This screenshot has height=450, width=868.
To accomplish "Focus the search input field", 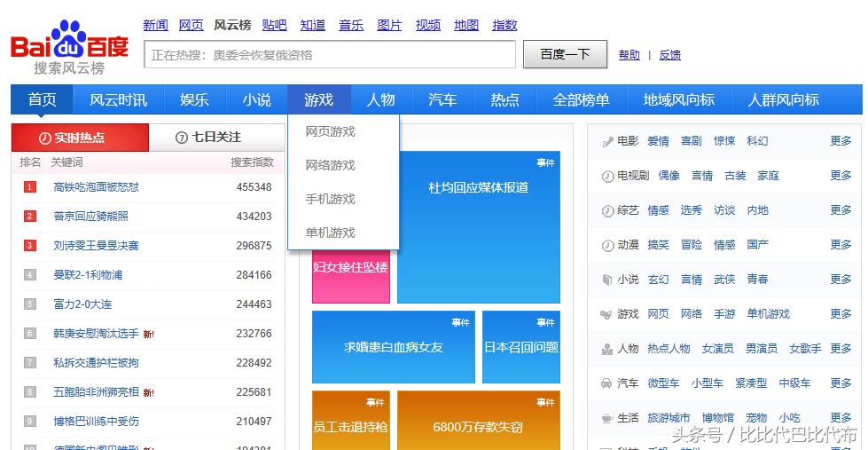I will [330, 54].
